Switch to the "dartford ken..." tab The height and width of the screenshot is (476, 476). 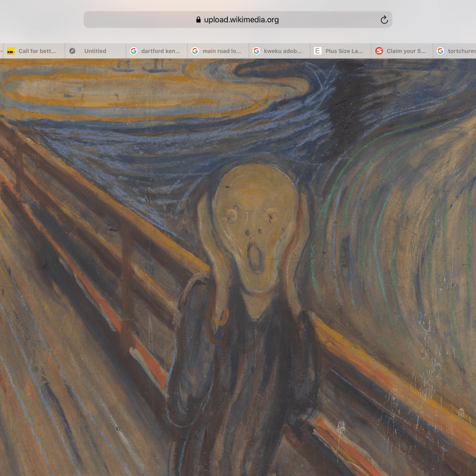(160, 51)
